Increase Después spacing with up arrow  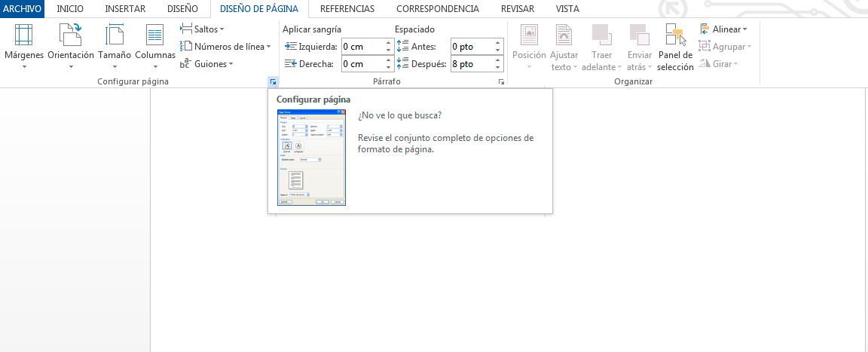497,60
